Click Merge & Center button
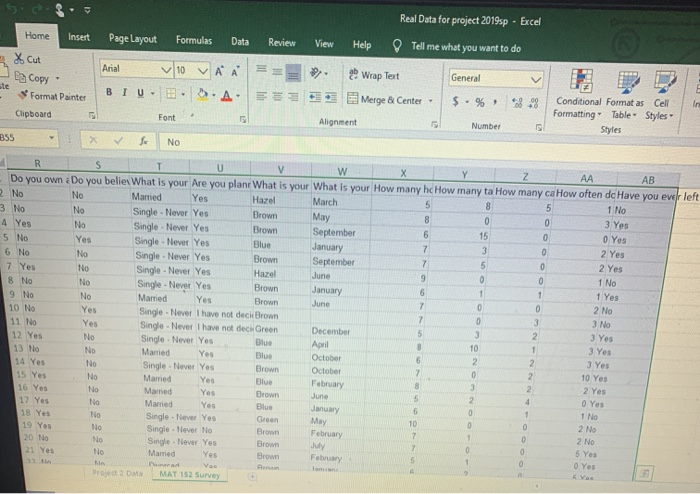The image size is (700, 494). [x=384, y=99]
